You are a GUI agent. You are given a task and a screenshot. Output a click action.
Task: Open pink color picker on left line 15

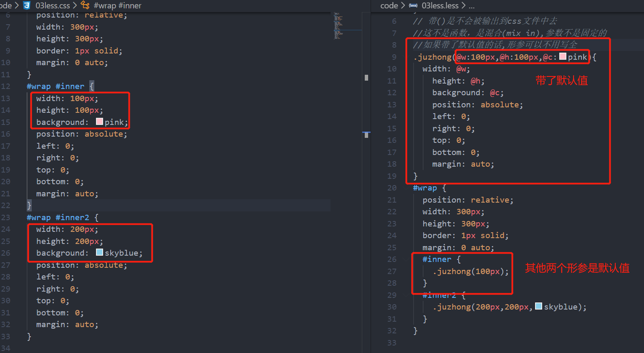point(99,122)
